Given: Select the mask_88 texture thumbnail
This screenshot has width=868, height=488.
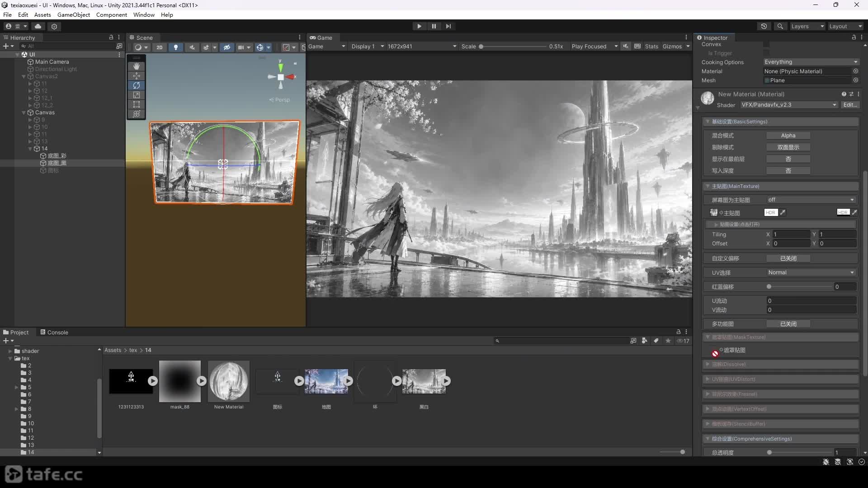Looking at the screenshot, I should click(x=180, y=381).
